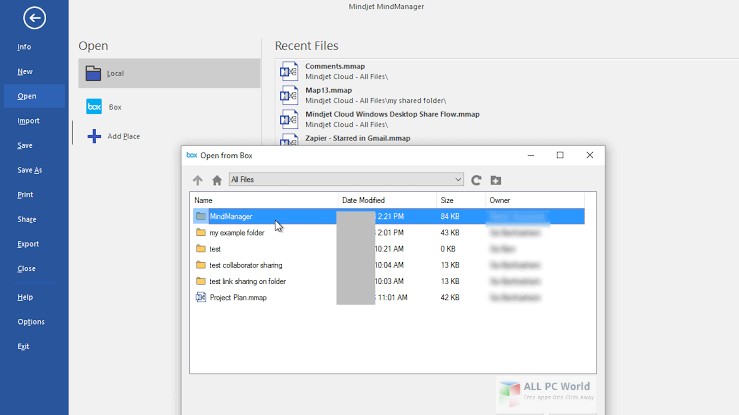Open the Print page
This screenshot has height=415, width=739.
tap(25, 195)
